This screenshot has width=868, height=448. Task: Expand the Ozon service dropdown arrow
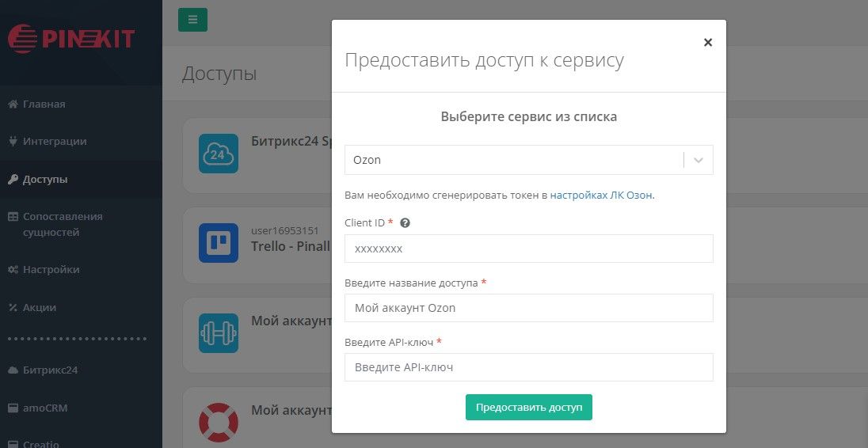click(x=699, y=160)
